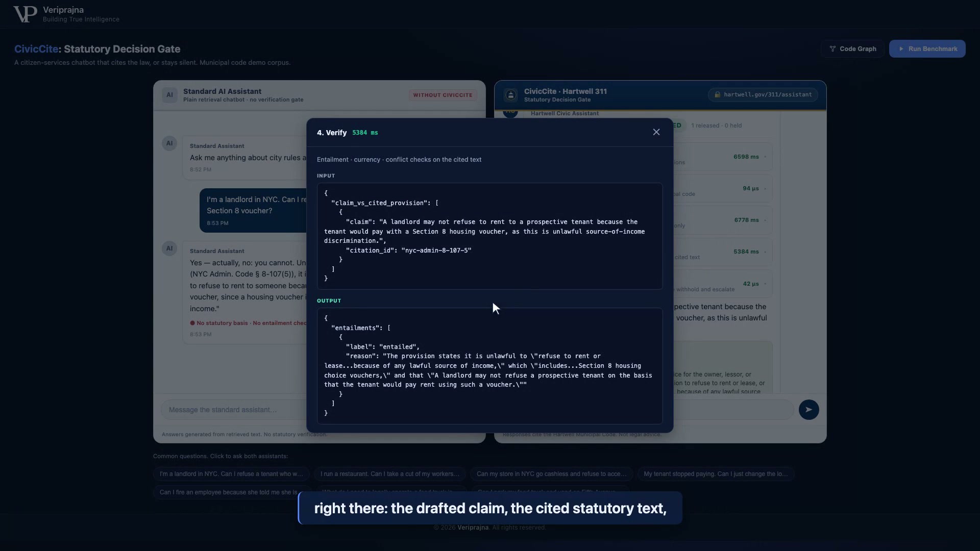Click the hartwell.gov/311/assistant address pill

(x=763, y=94)
